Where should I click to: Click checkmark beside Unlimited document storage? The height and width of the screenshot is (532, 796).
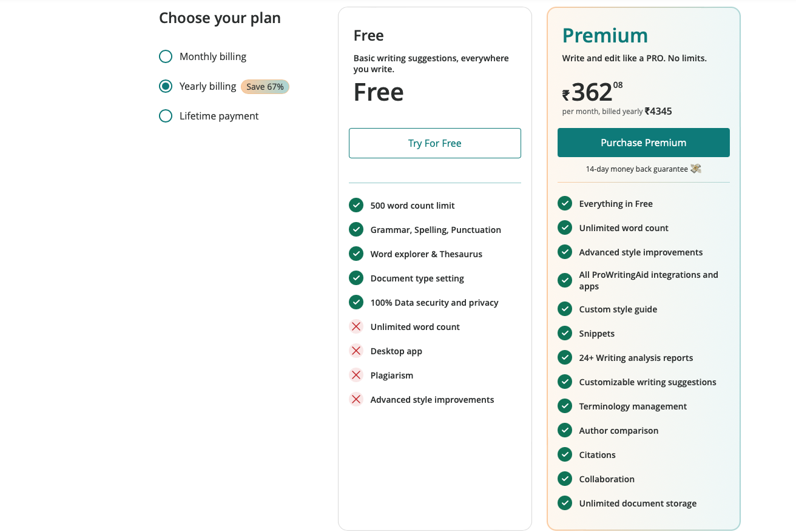565,503
